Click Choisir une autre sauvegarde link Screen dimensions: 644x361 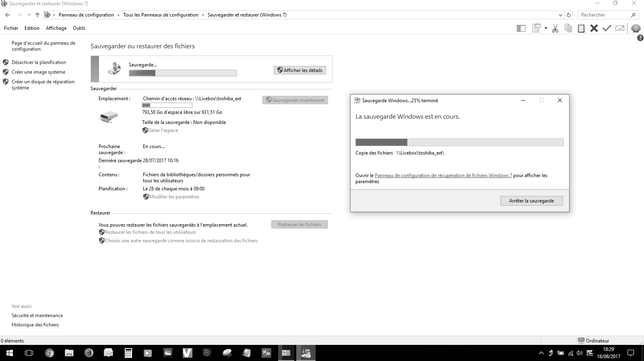click(x=181, y=241)
